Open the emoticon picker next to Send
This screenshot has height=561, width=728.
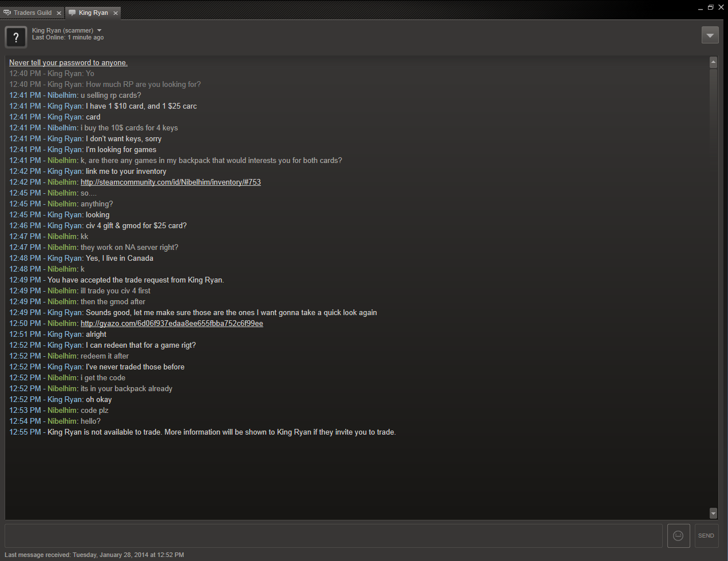pos(678,536)
